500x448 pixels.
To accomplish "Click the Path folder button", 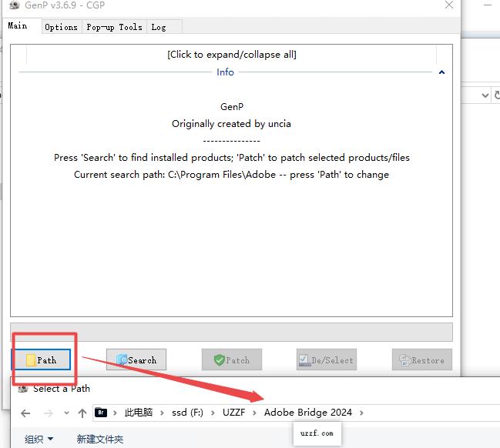I will (x=42, y=359).
